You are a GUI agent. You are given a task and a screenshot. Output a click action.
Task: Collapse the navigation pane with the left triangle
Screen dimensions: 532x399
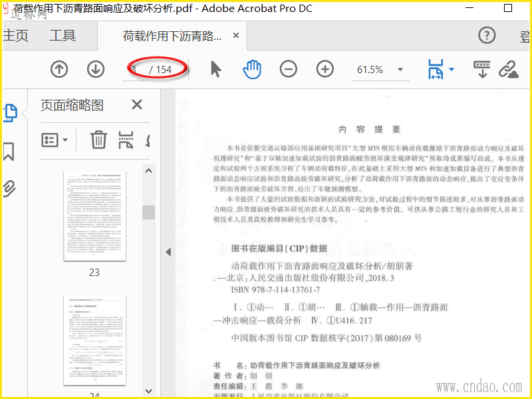(x=168, y=252)
